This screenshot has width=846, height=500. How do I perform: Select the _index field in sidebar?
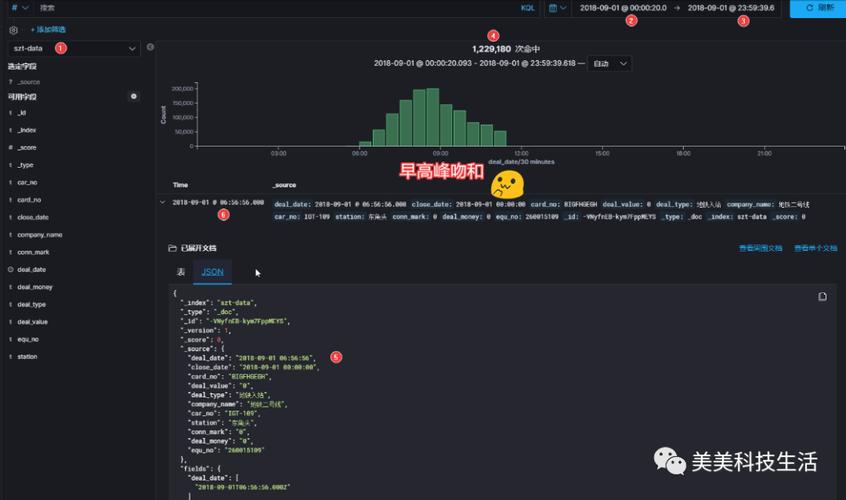coord(27,130)
